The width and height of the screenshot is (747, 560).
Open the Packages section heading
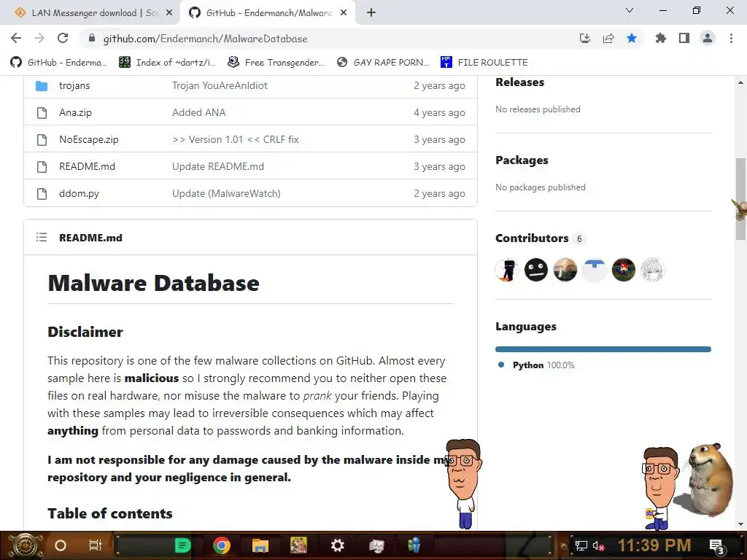(522, 160)
